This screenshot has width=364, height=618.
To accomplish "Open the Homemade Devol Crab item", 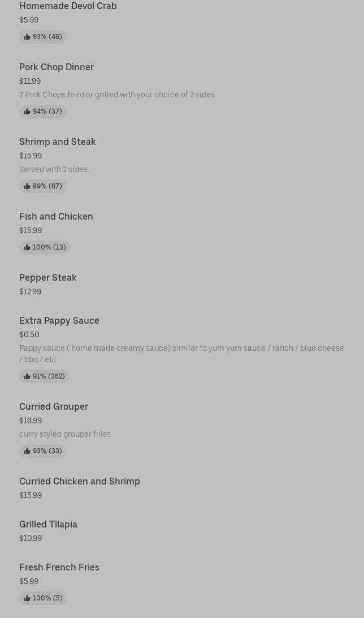I will [x=68, y=6].
